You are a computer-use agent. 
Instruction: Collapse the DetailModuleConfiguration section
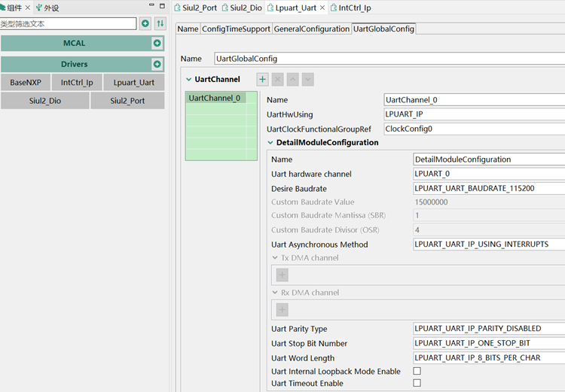click(x=270, y=142)
